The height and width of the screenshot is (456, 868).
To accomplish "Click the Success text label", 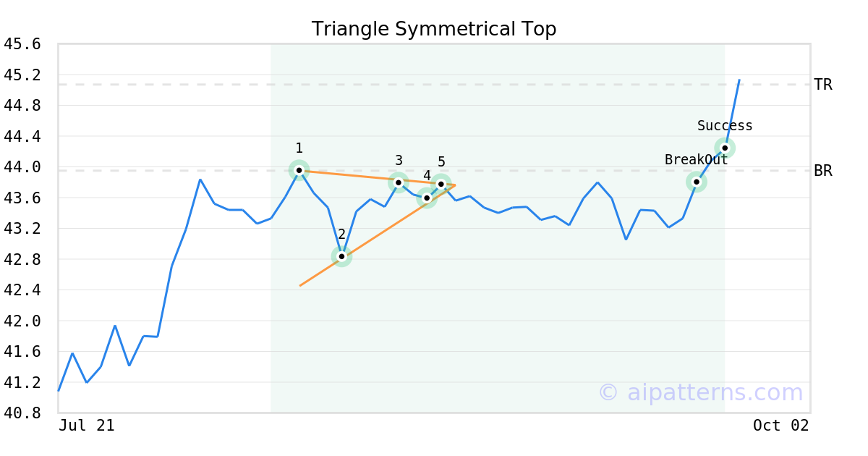I will click(725, 126).
